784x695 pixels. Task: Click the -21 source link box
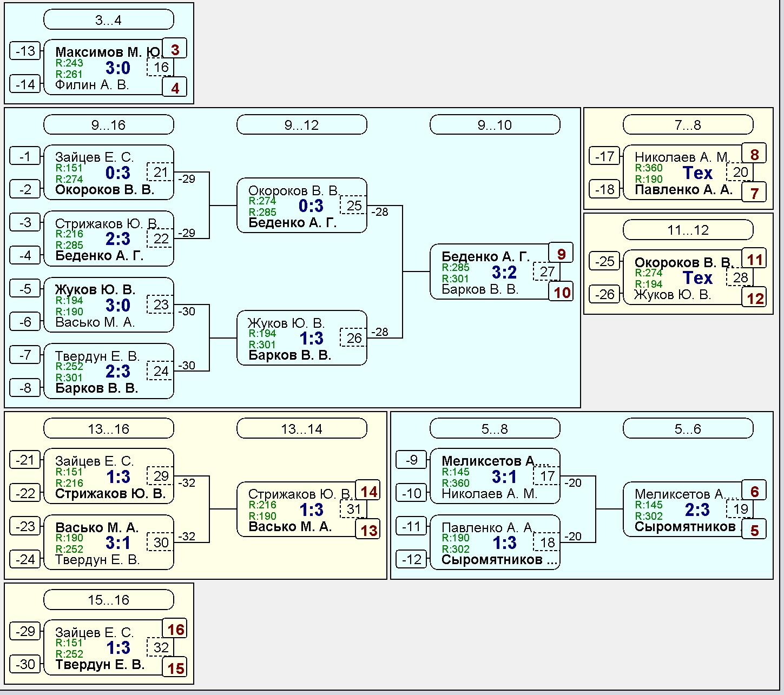tap(25, 460)
